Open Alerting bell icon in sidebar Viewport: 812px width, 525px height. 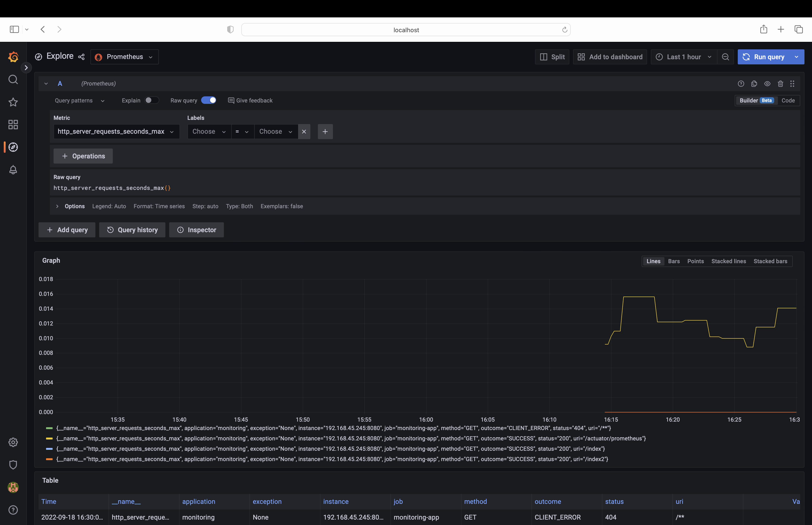[x=13, y=170]
